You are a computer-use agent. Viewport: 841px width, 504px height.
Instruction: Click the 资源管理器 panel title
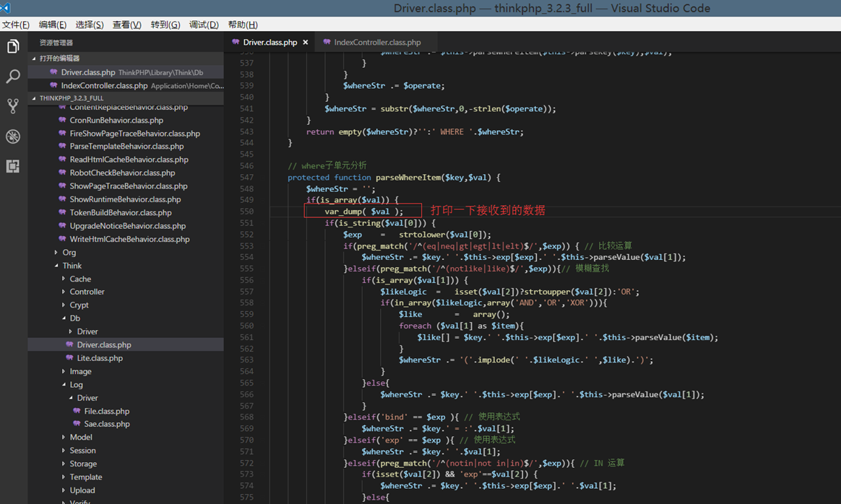pos(56,43)
